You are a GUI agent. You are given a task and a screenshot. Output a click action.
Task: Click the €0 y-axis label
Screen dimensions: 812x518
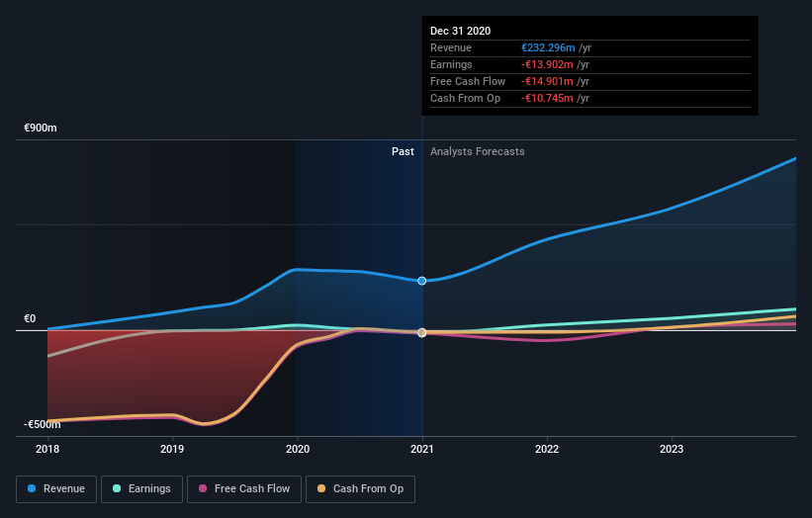coord(30,318)
